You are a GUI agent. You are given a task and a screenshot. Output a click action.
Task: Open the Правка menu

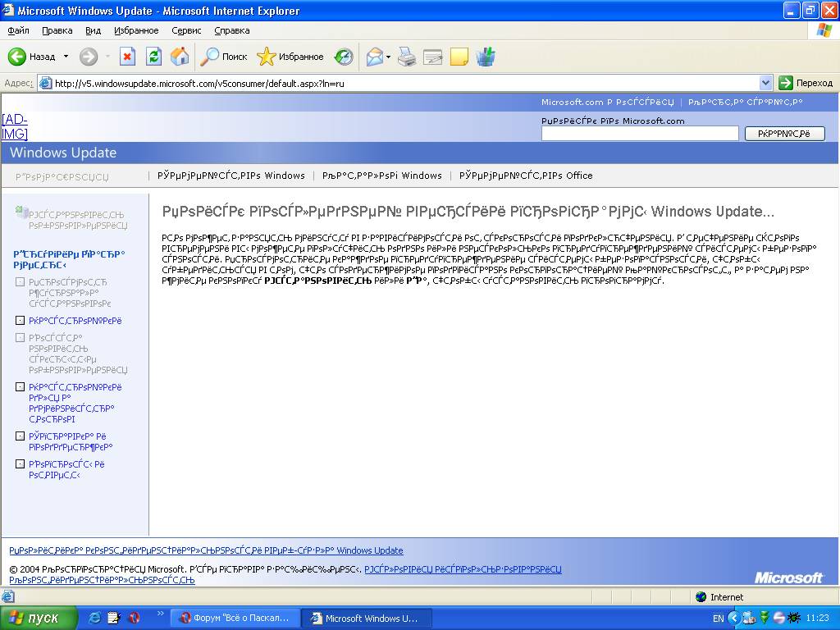pyautogui.click(x=57, y=30)
